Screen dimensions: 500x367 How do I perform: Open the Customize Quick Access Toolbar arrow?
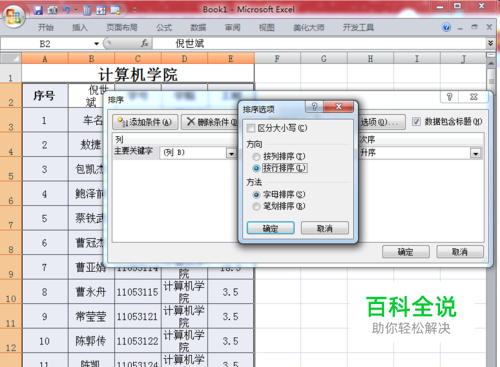point(135,10)
